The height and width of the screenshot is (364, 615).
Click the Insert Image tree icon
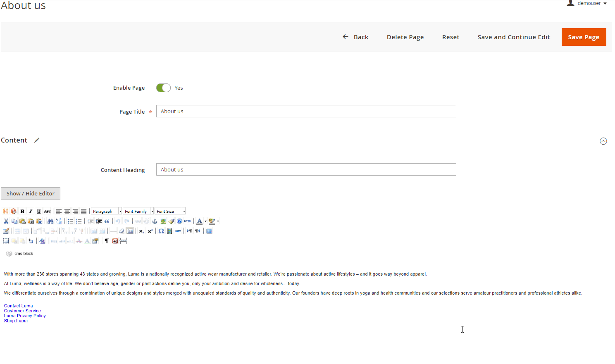[163, 221]
